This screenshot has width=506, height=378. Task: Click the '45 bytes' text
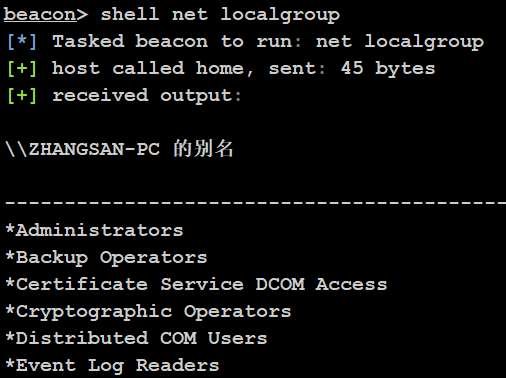tap(388, 69)
